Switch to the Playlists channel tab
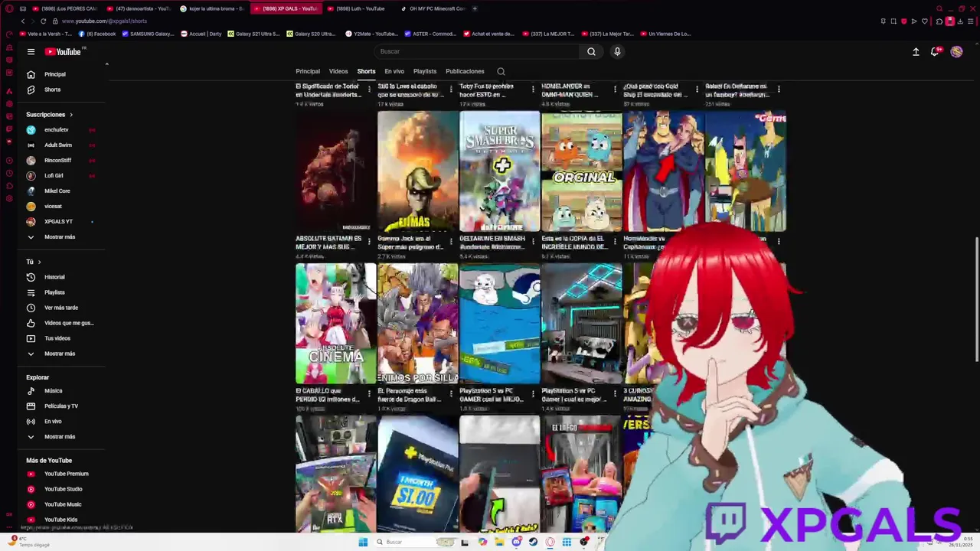The width and height of the screenshot is (980, 551). click(425, 71)
